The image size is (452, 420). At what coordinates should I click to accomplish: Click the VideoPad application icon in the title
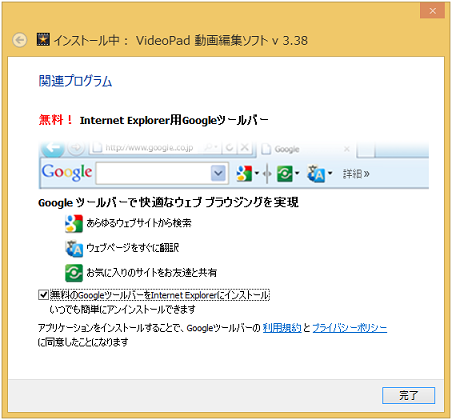click(x=43, y=40)
